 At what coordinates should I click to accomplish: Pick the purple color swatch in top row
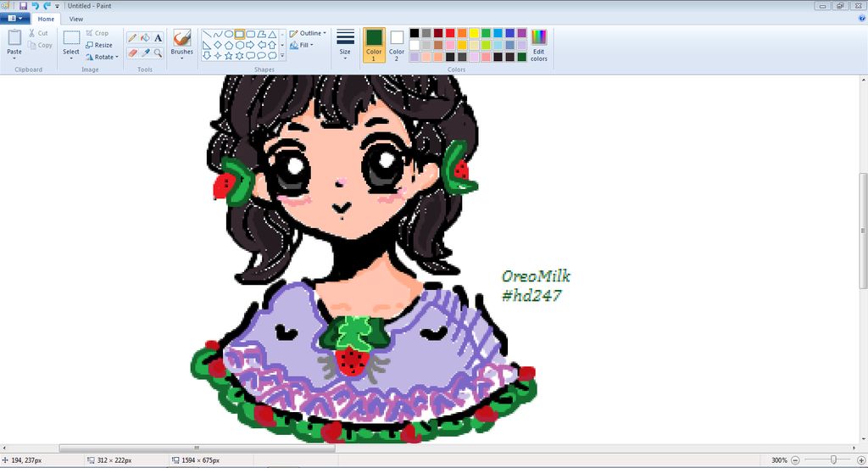[x=521, y=33]
